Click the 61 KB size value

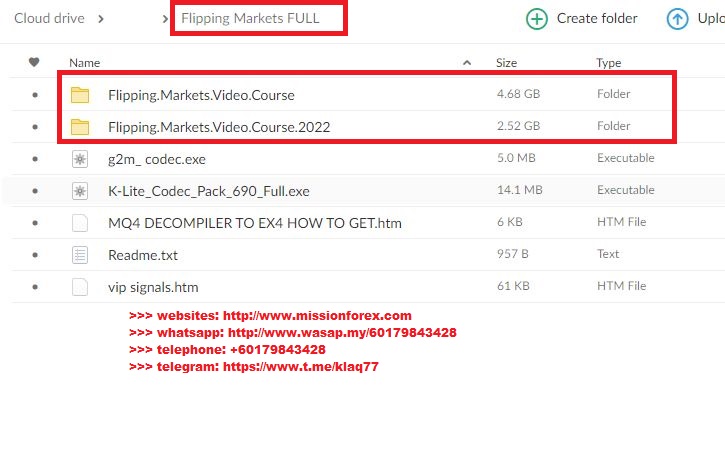point(513,286)
